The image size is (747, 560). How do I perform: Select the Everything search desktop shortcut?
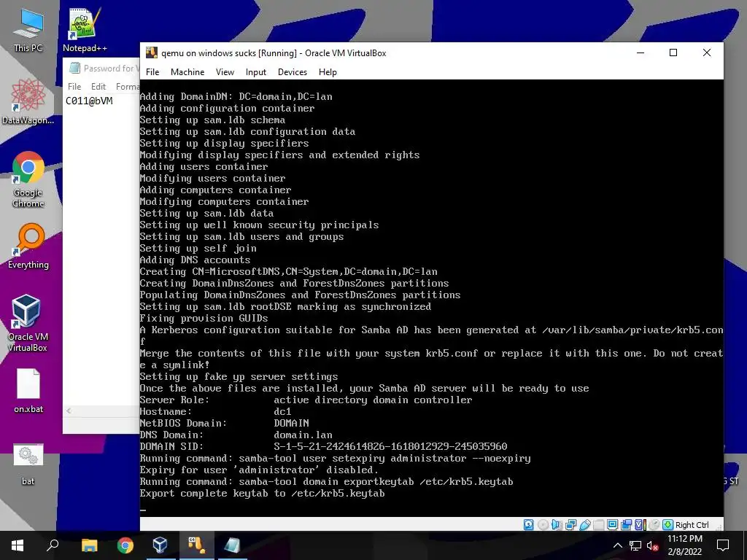pos(28,246)
